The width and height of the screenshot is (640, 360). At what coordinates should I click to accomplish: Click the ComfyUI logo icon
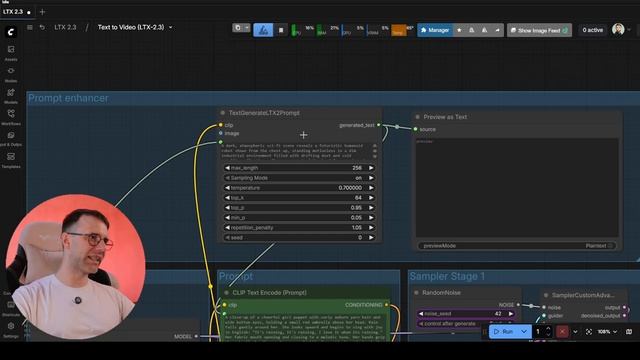(x=11, y=32)
